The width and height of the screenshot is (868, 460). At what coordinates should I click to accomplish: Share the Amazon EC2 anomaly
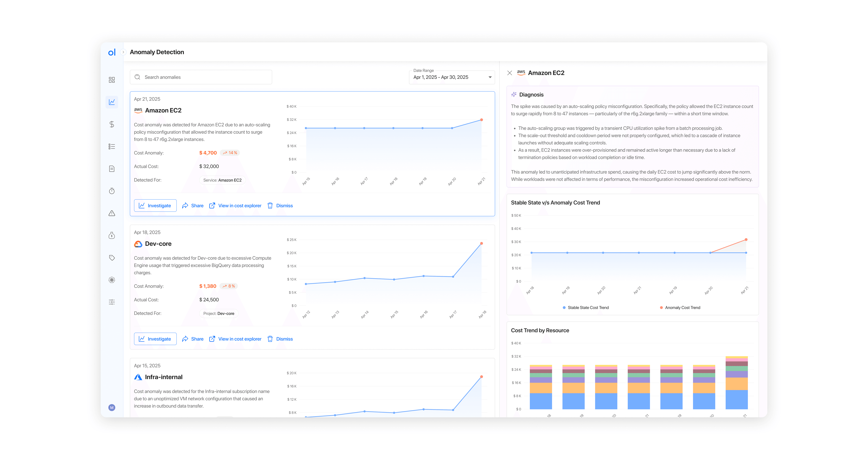coord(193,206)
